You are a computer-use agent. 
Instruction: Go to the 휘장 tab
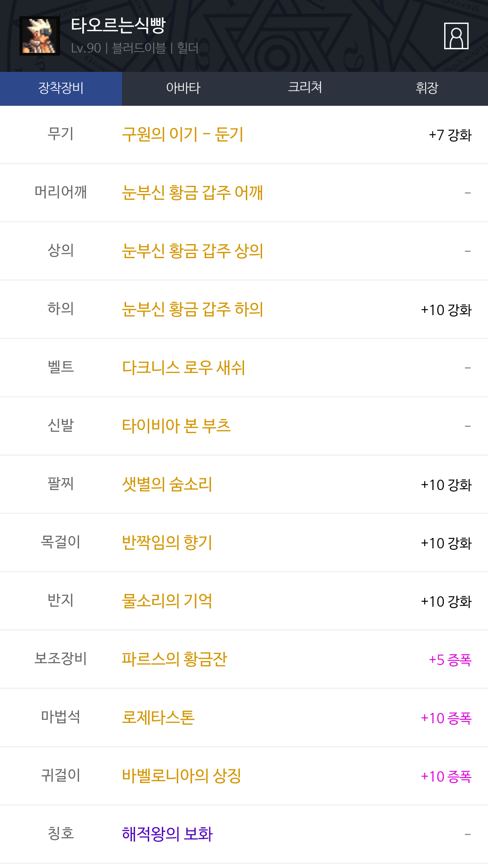427,88
